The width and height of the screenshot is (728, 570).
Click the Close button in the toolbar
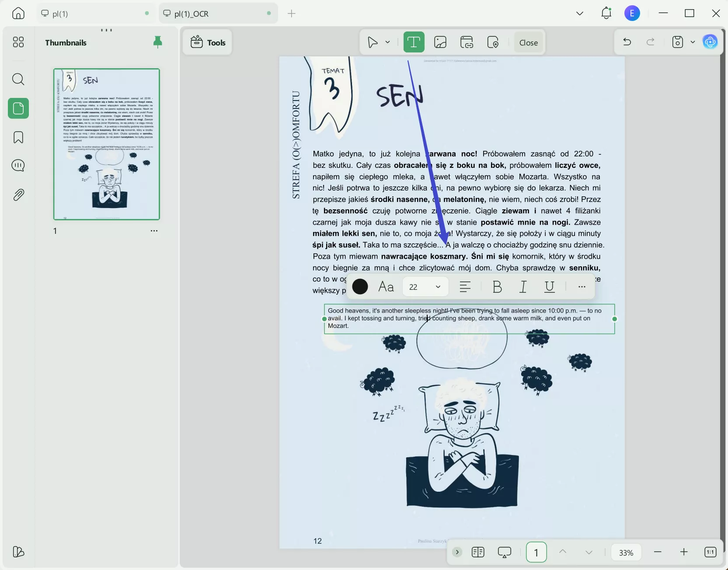pyautogui.click(x=528, y=42)
